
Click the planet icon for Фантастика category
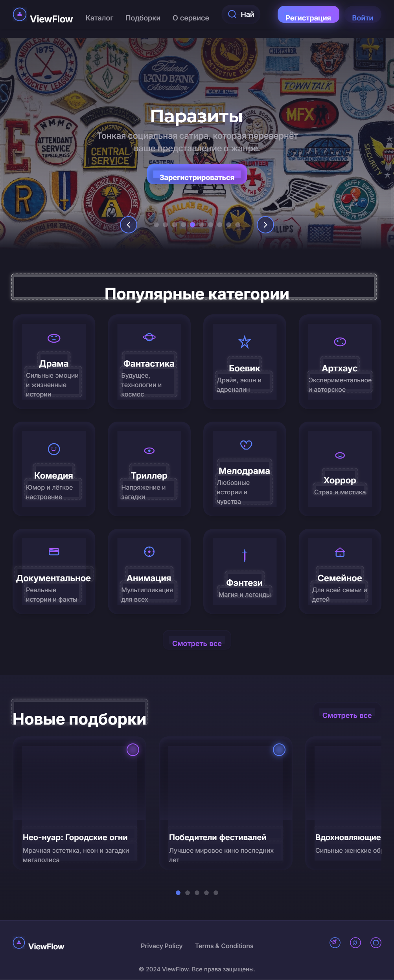149,337
